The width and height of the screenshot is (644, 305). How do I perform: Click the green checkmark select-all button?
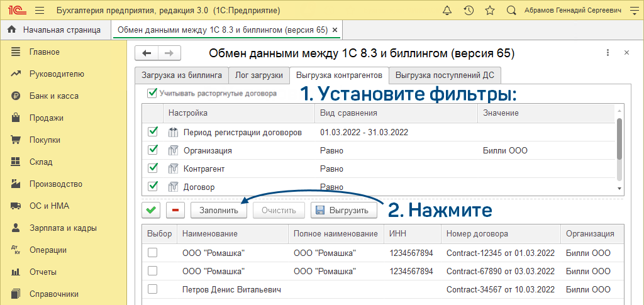[151, 210]
